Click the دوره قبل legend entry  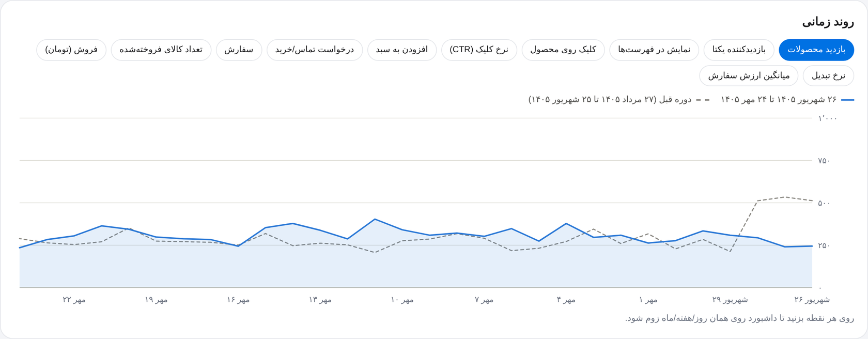pos(618,99)
